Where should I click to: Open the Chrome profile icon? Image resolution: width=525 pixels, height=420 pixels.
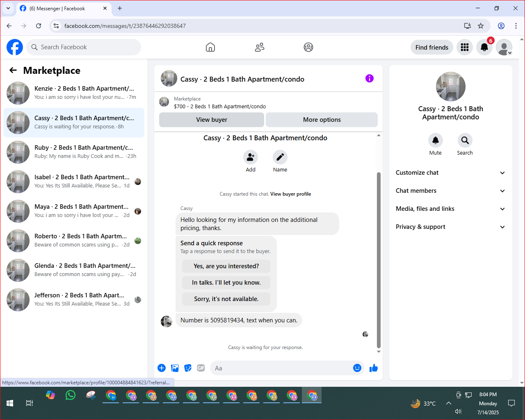[501, 26]
